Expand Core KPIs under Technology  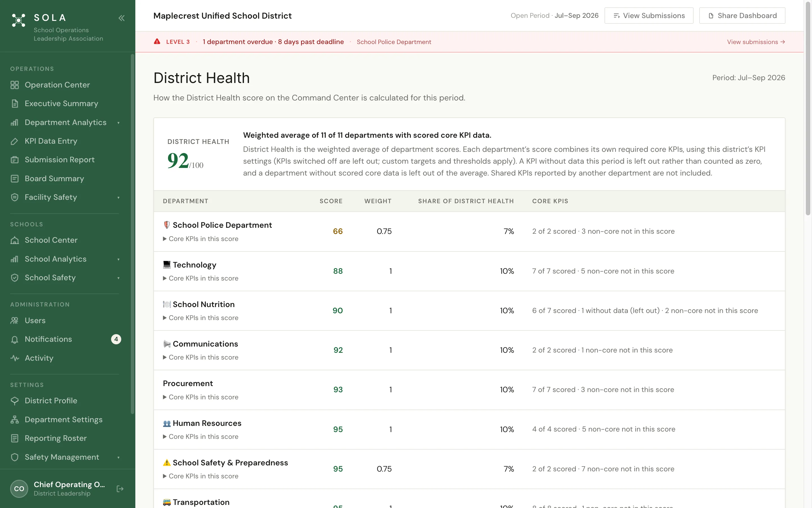(201, 279)
